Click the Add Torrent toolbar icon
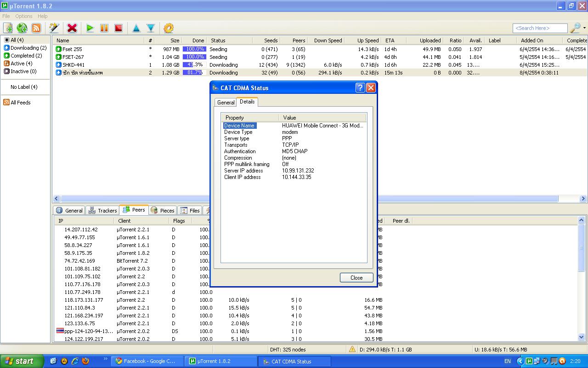 (x=8, y=28)
